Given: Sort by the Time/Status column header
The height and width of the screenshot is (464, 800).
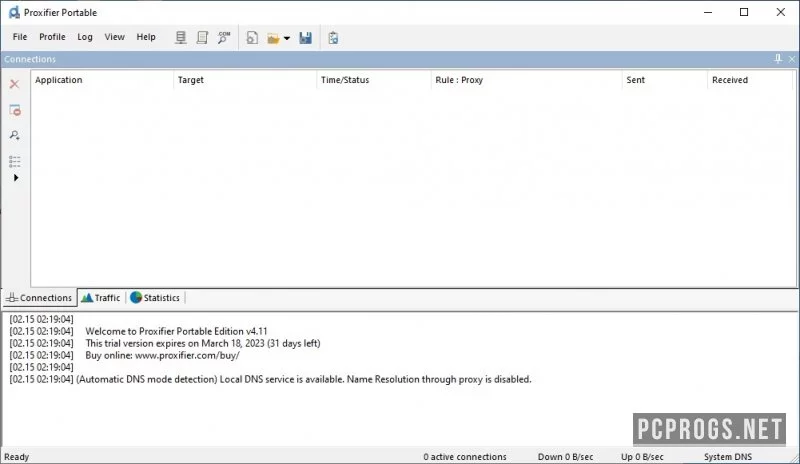Looking at the screenshot, I should [x=373, y=80].
